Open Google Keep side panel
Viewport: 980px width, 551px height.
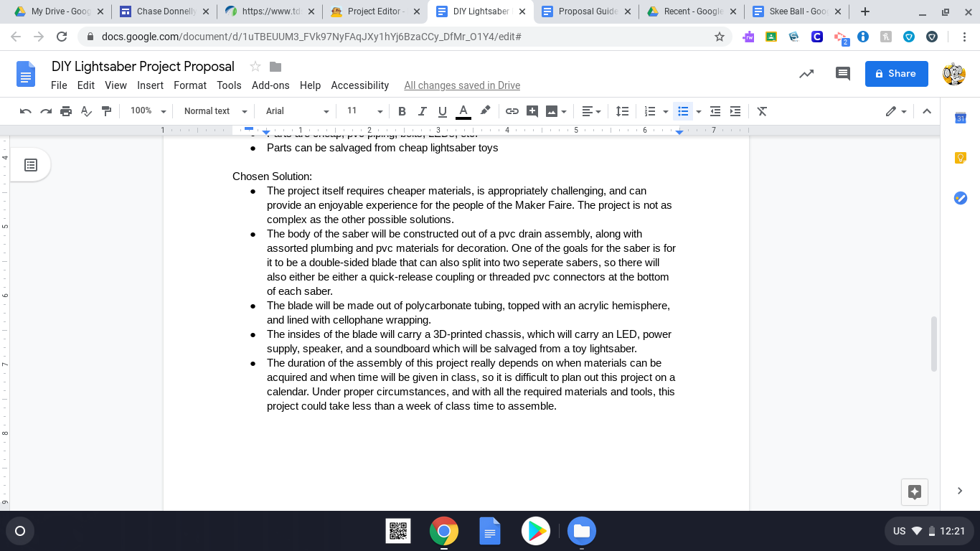click(961, 158)
